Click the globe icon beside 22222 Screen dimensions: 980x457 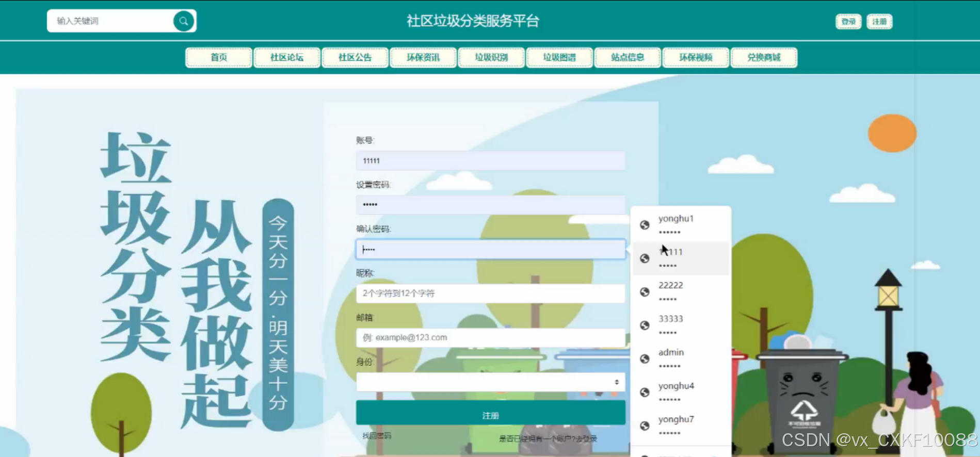645,292
